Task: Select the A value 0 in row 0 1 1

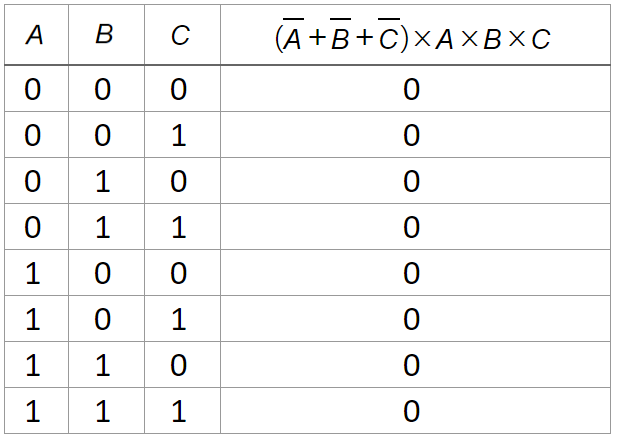Action: coord(33,228)
